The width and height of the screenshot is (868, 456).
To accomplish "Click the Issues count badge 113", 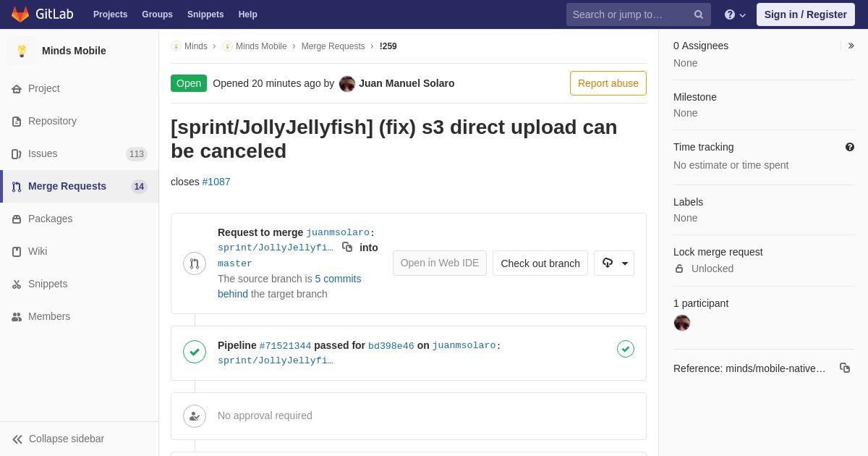I will point(137,154).
